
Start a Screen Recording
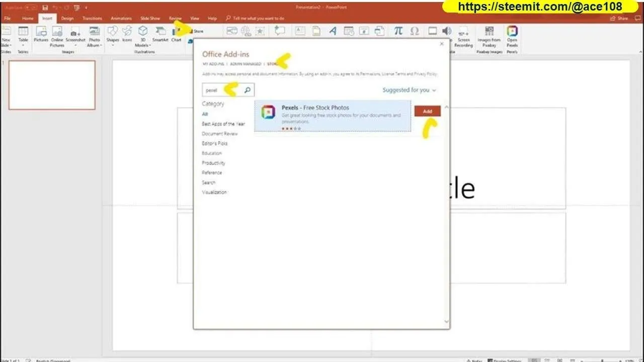[463, 36]
